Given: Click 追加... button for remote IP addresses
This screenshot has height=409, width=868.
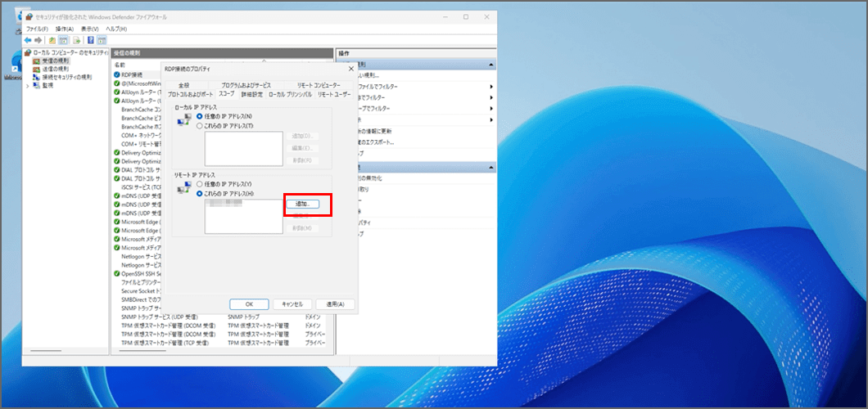Looking at the screenshot, I should [301, 204].
